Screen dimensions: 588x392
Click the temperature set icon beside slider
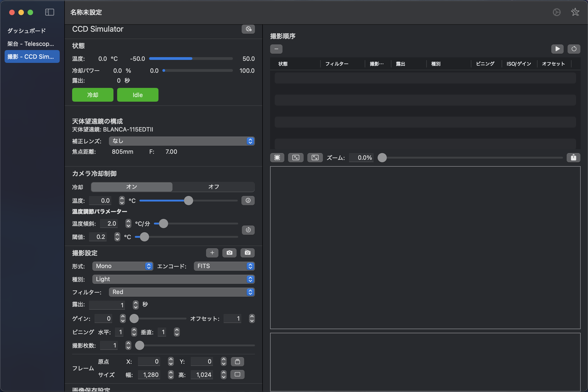pyautogui.click(x=248, y=201)
